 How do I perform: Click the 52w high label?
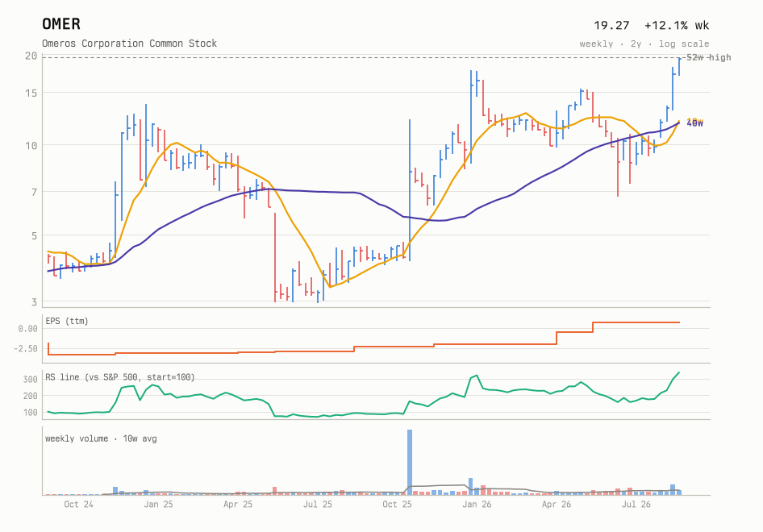[x=708, y=57]
